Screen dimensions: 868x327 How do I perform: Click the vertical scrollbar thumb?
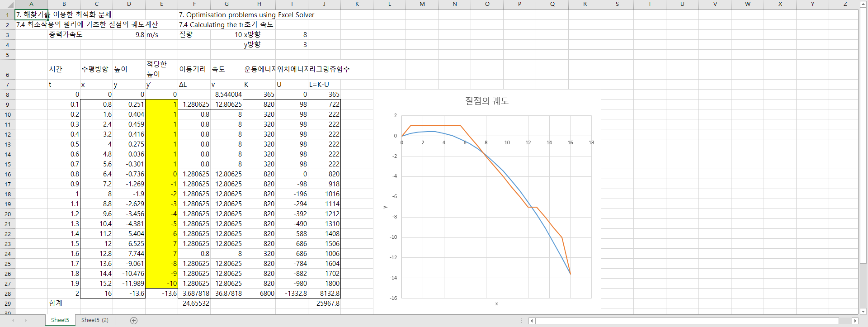[863, 136]
